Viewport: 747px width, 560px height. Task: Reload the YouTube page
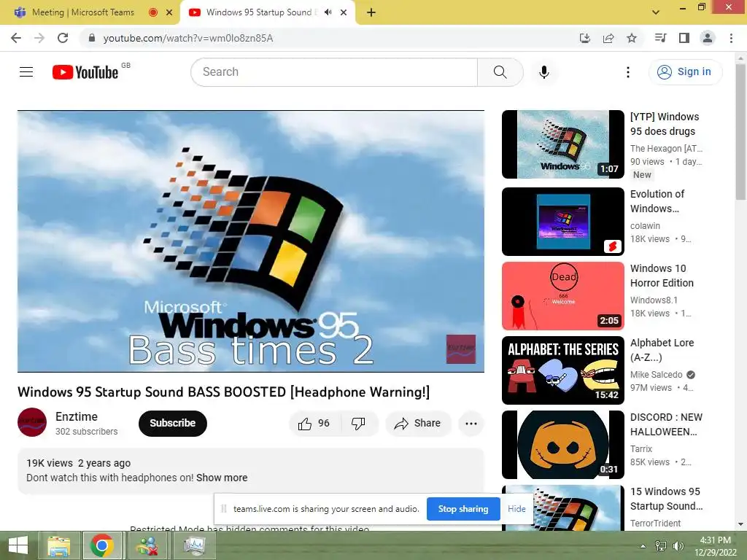point(63,38)
